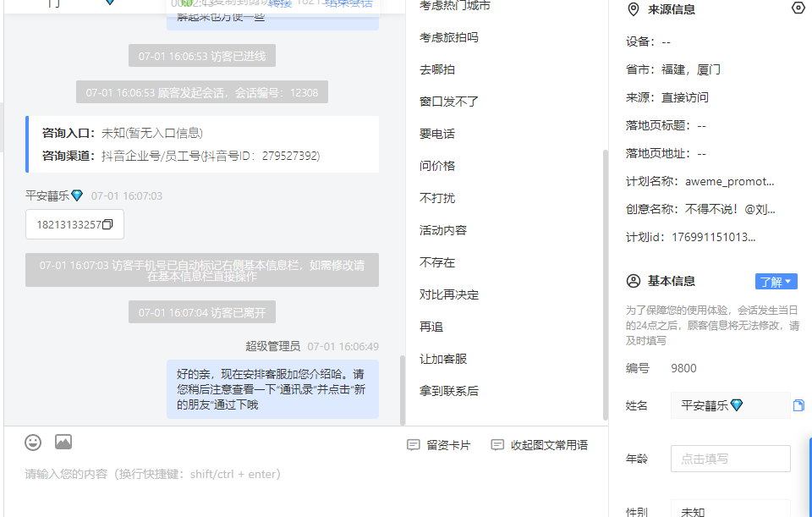This screenshot has height=517, width=812.
Task: Click the 咨询渠道 抖音号ID line
Action: [181, 156]
